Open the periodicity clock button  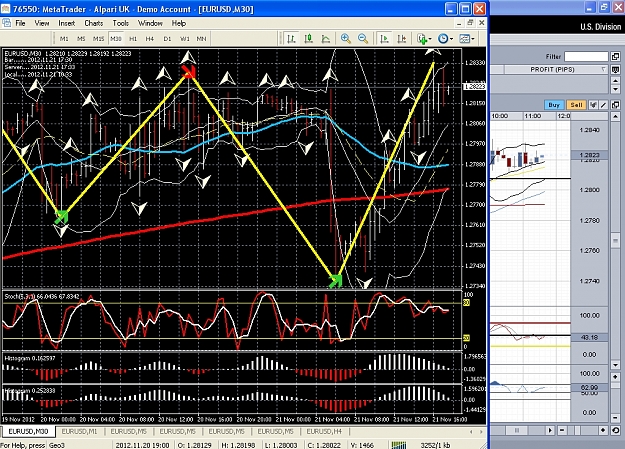pos(442,39)
